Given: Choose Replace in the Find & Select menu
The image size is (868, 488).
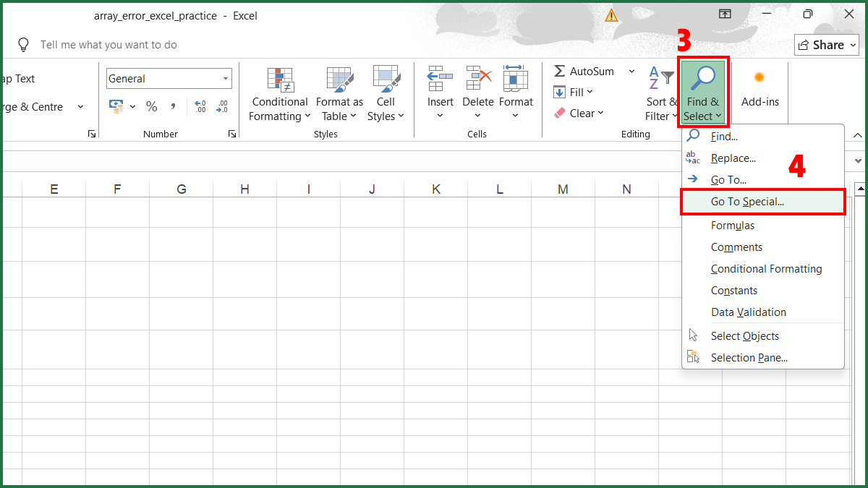Looking at the screenshot, I should coord(733,158).
